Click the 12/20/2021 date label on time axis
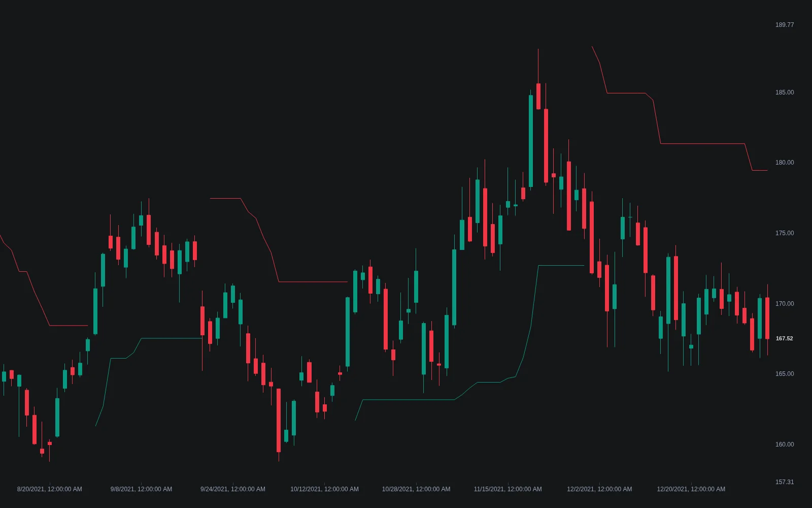The width and height of the screenshot is (812, 508). coord(691,489)
